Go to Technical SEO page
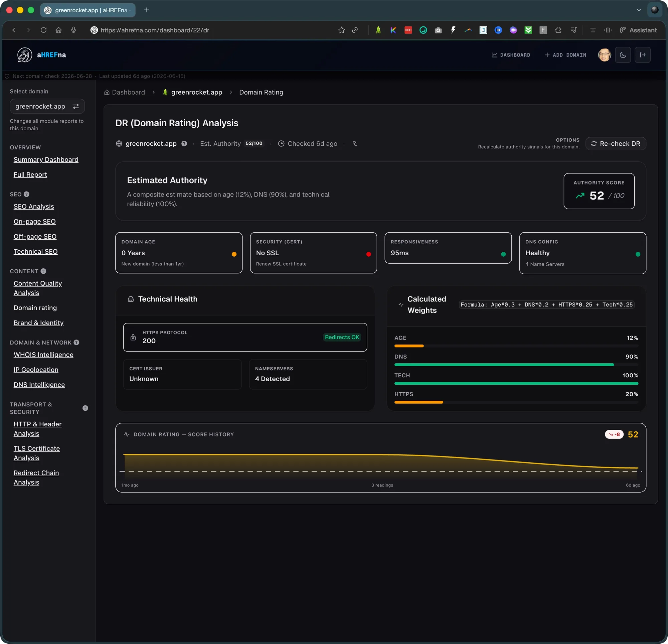This screenshot has height=644, width=668. 35,251
